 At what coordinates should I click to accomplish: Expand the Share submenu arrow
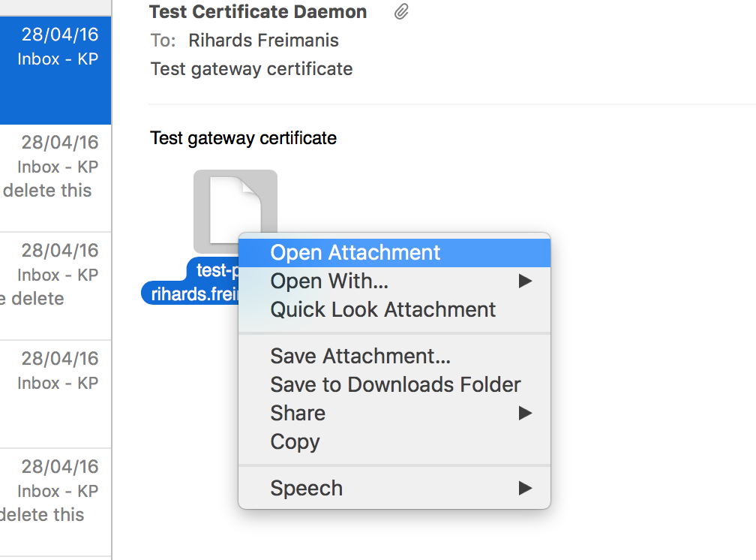tap(525, 413)
